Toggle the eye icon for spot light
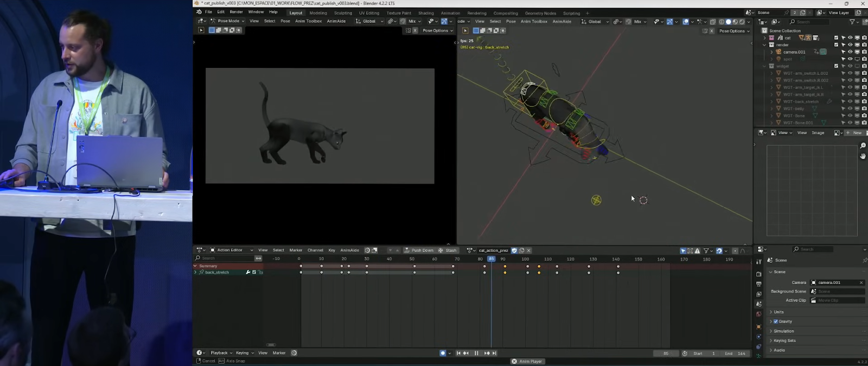The height and width of the screenshot is (366, 868). coord(850,59)
